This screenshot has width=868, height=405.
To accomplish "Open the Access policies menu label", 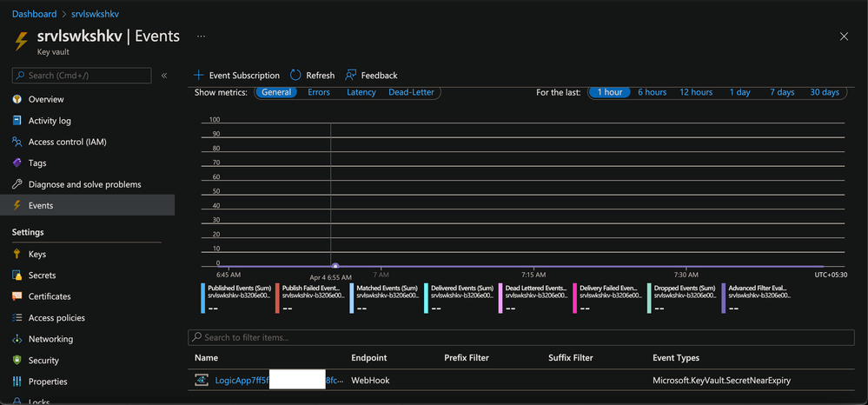I will point(56,318).
